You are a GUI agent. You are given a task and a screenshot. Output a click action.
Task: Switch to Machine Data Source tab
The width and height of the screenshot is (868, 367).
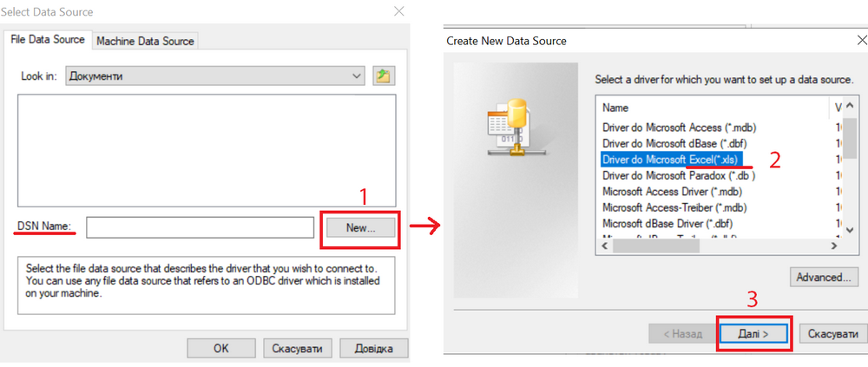pyautogui.click(x=146, y=41)
